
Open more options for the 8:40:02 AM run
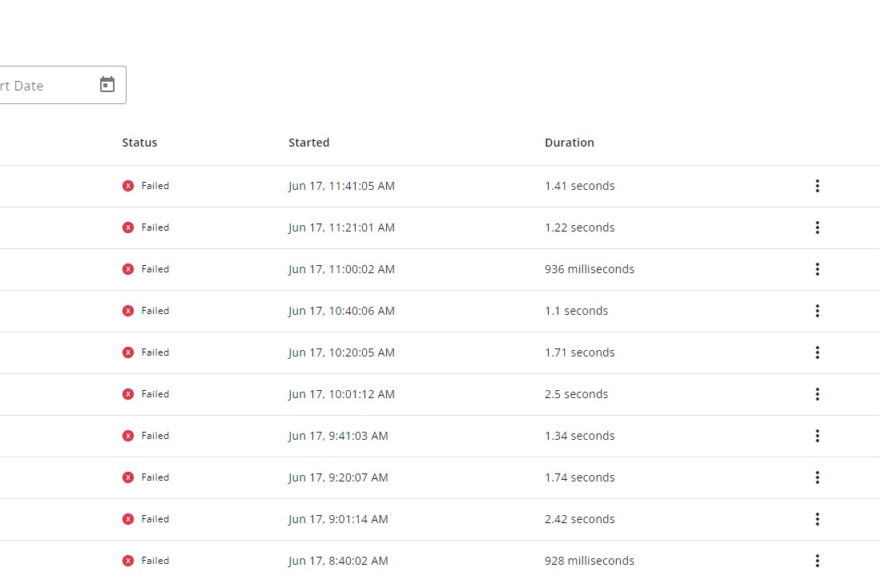point(817,561)
